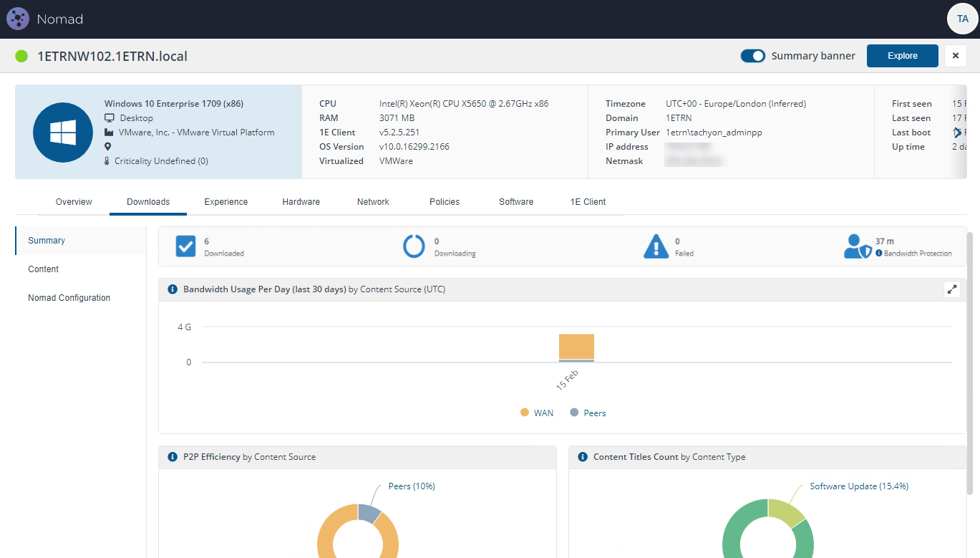Image resolution: width=980 pixels, height=558 pixels.
Task: Open the Overview tab
Action: tap(74, 202)
